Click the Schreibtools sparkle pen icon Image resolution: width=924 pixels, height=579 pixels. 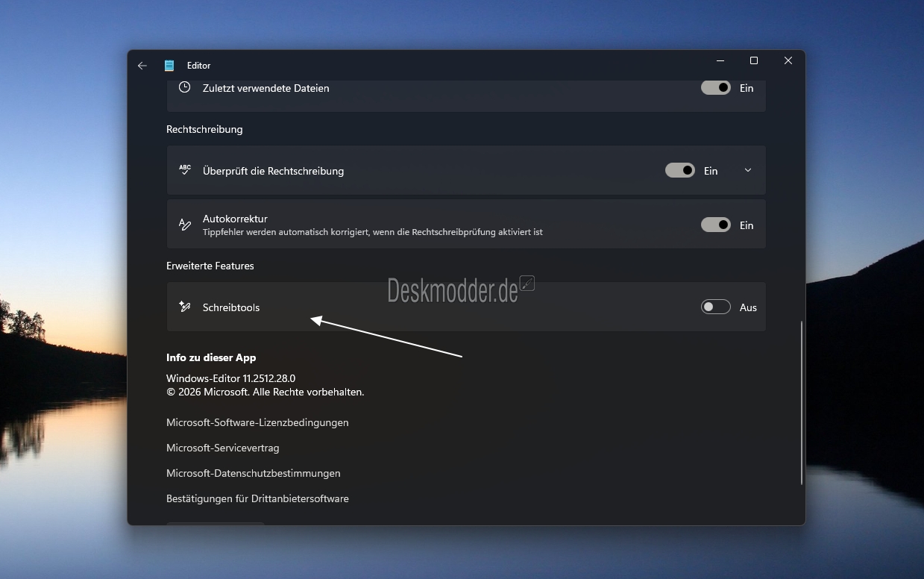pyautogui.click(x=185, y=307)
